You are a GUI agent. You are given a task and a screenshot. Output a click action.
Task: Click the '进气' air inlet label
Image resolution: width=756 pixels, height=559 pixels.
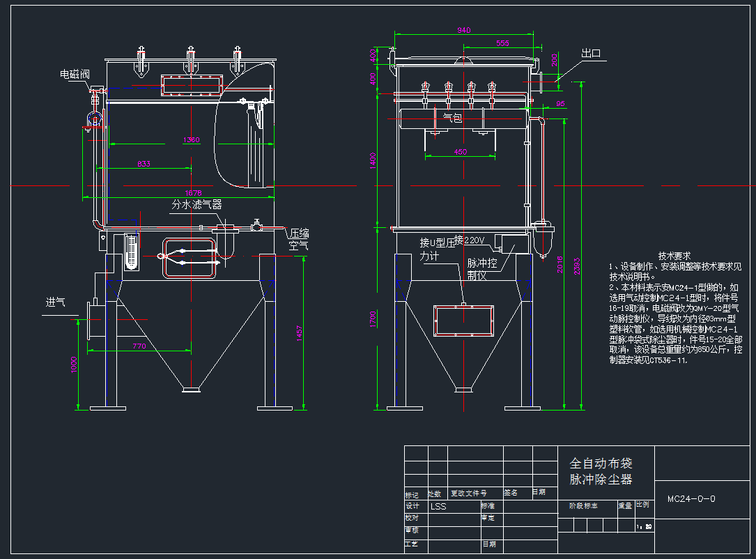point(56,303)
